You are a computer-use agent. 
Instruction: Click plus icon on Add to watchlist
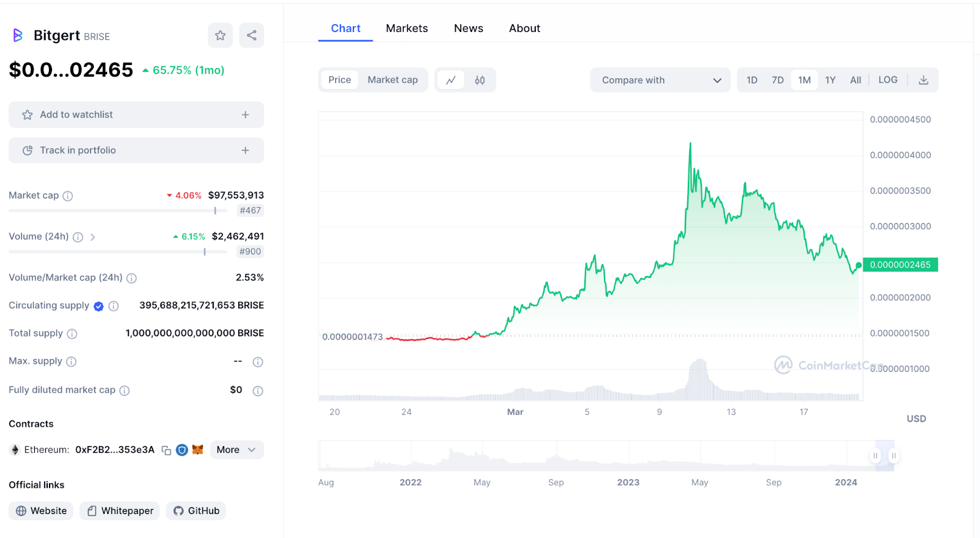pyautogui.click(x=245, y=115)
